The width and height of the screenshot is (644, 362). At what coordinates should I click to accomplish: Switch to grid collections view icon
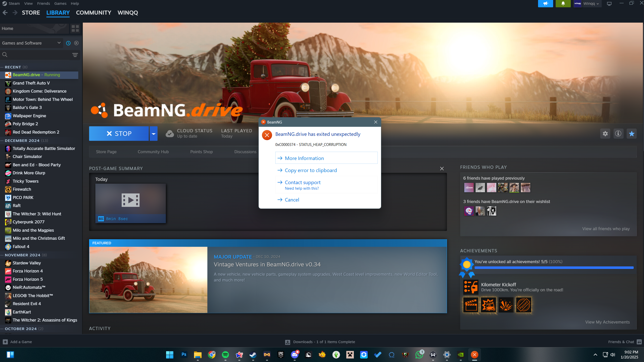point(75,28)
